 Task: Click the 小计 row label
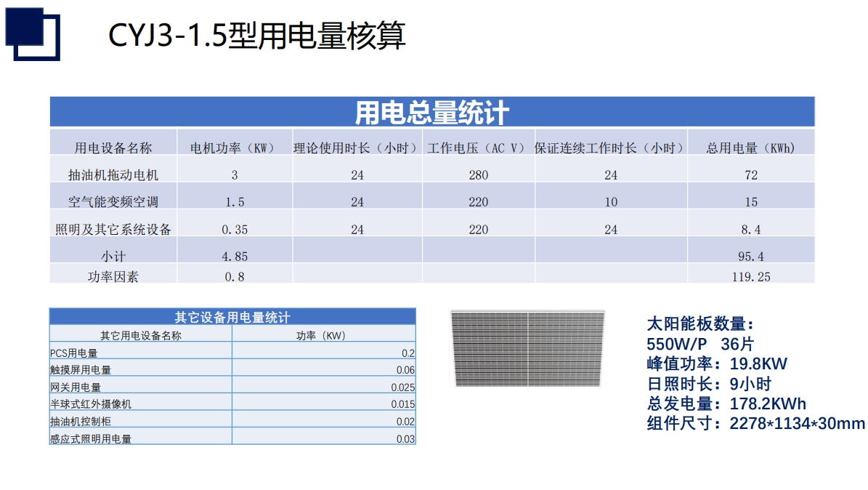[113, 257]
